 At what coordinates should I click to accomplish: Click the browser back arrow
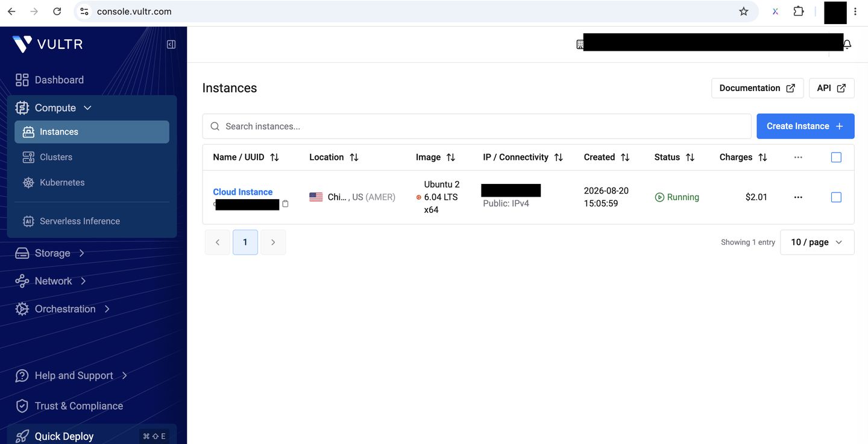pos(11,11)
